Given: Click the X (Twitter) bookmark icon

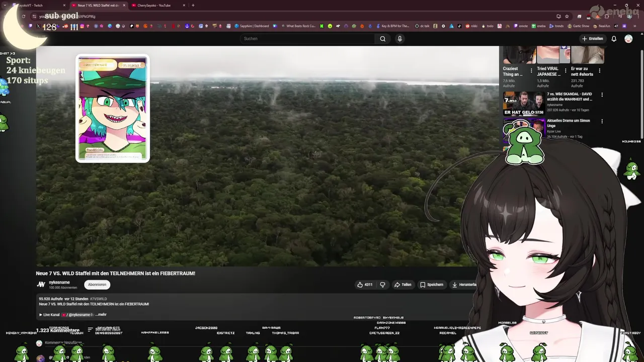Looking at the screenshot, I should coord(38,26).
